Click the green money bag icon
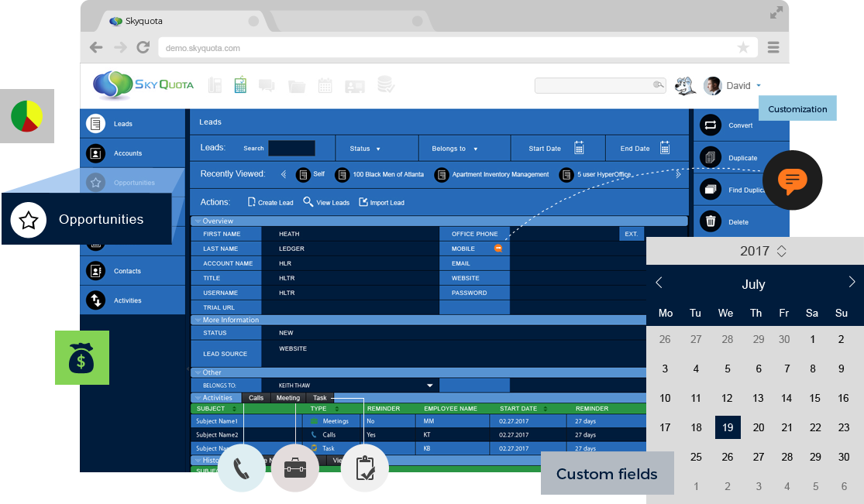Image resolution: width=864 pixels, height=504 pixels. (81, 358)
